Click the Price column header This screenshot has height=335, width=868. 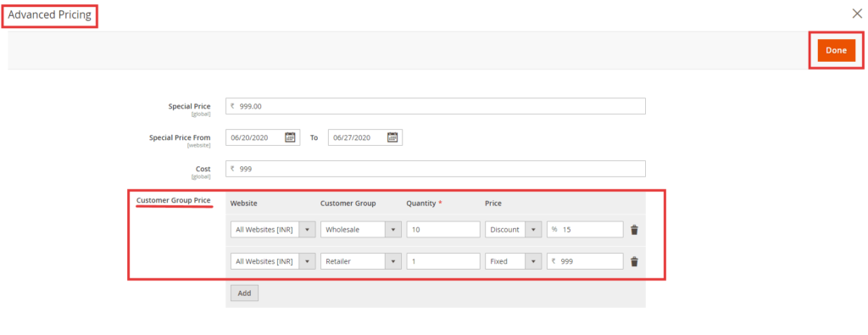pos(493,204)
